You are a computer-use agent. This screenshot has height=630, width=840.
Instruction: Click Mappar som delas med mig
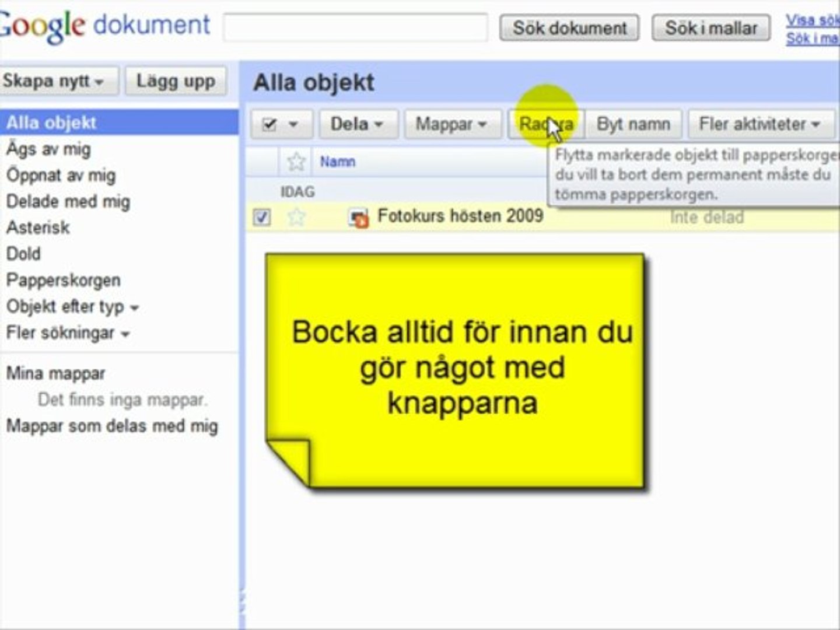[112, 426]
